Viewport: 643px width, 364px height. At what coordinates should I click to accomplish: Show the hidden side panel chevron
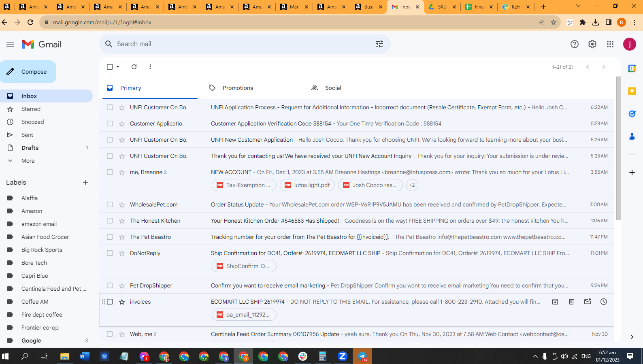click(x=632, y=337)
